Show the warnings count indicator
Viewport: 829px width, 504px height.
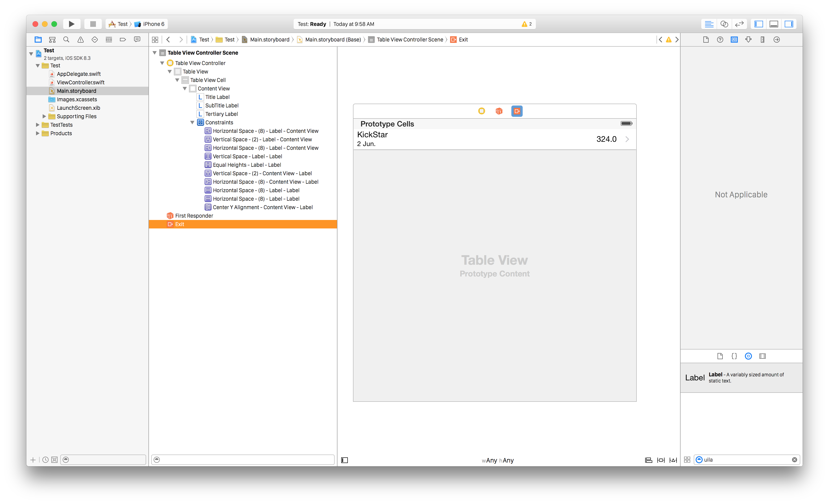point(526,24)
